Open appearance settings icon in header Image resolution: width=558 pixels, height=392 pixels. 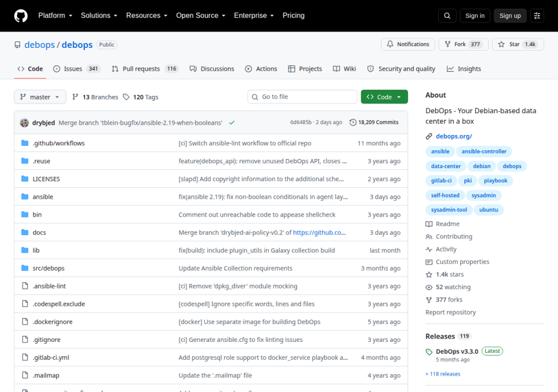point(537,16)
